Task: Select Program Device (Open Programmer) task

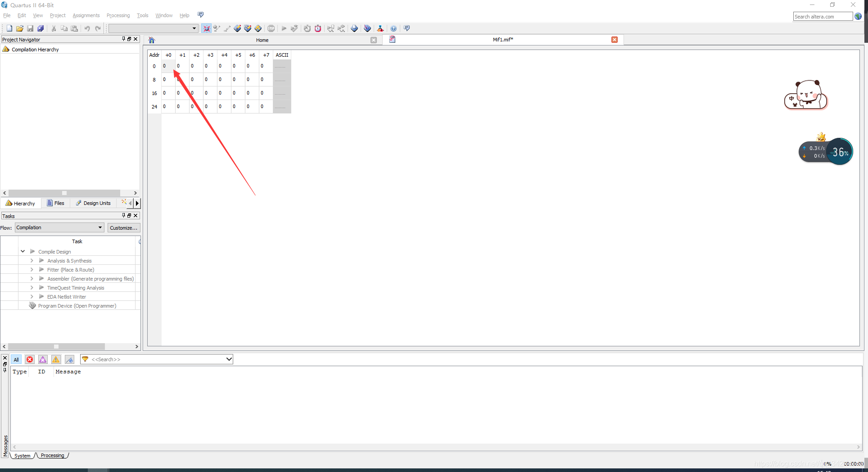Action: click(77, 305)
